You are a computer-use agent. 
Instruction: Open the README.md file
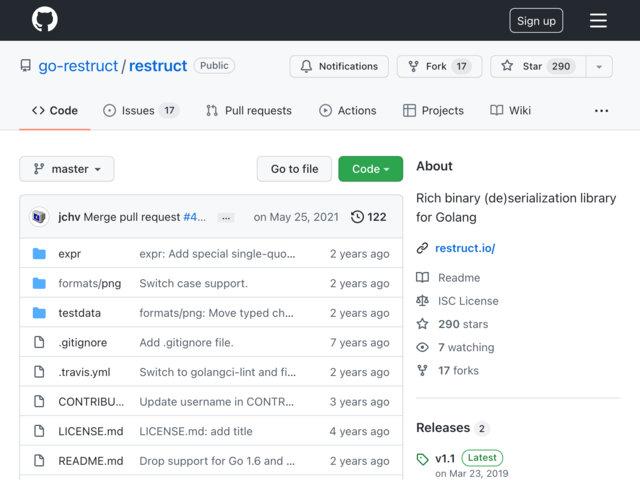click(x=91, y=461)
